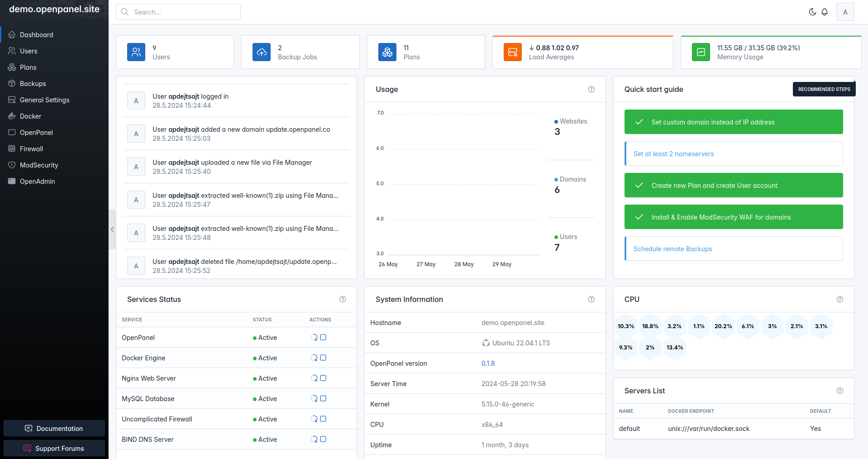Click demo.openpanel.site logo title
Viewport: 868px width, 459px height.
click(x=54, y=9)
